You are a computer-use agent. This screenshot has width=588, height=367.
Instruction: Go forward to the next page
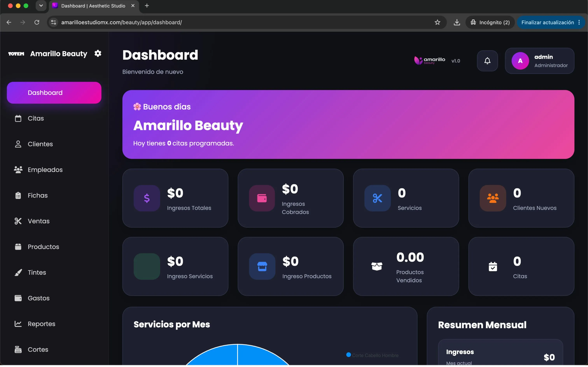point(23,22)
